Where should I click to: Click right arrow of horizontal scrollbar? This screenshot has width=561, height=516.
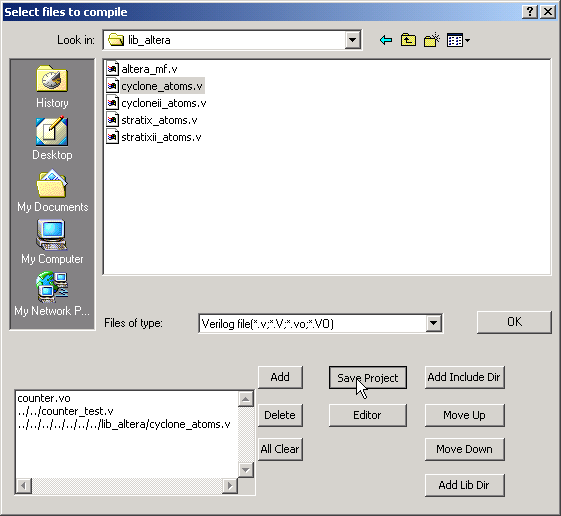(x=230, y=486)
